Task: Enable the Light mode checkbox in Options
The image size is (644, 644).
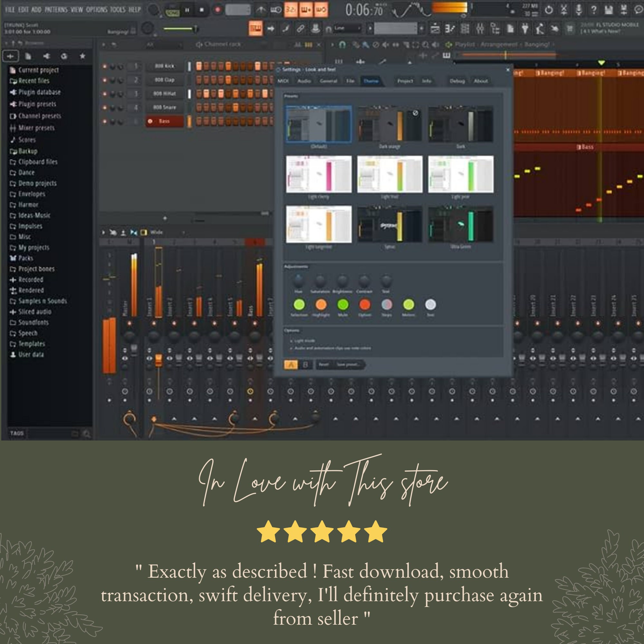Action: [292, 341]
